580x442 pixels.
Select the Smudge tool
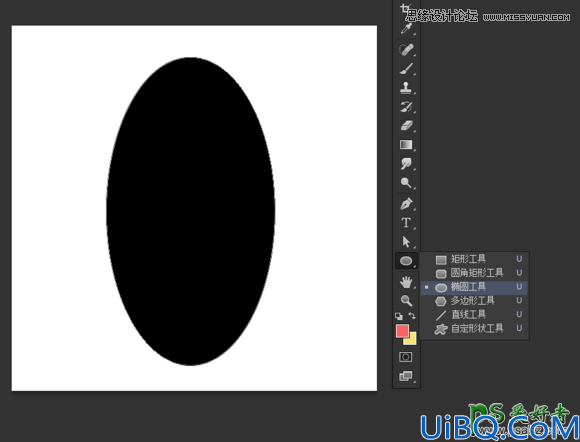point(406,163)
